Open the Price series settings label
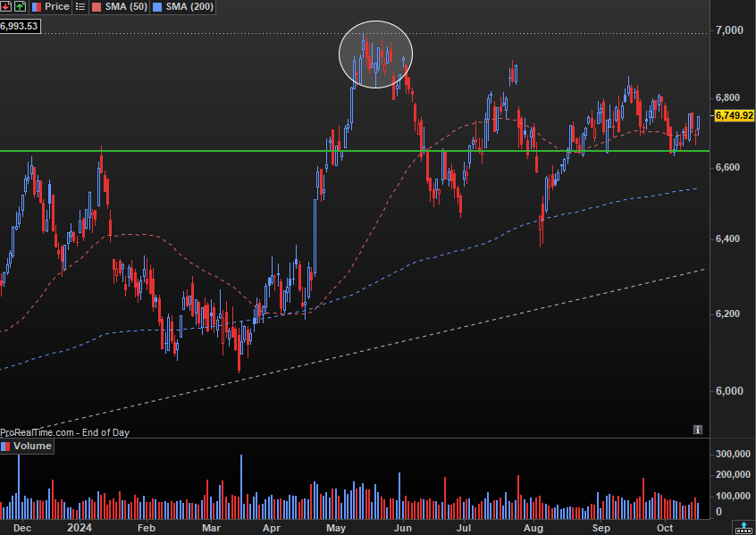Screen dimensions: 756x535 (x=52, y=7)
